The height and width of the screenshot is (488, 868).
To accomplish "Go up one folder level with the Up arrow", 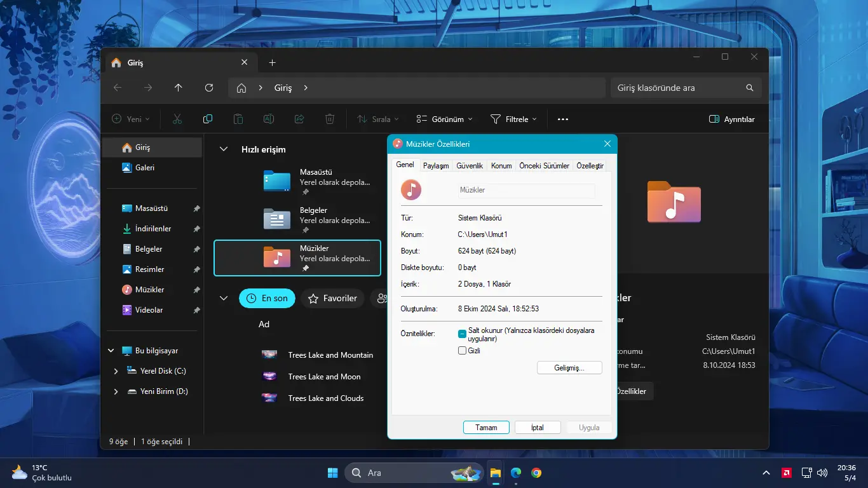I will coord(179,88).
